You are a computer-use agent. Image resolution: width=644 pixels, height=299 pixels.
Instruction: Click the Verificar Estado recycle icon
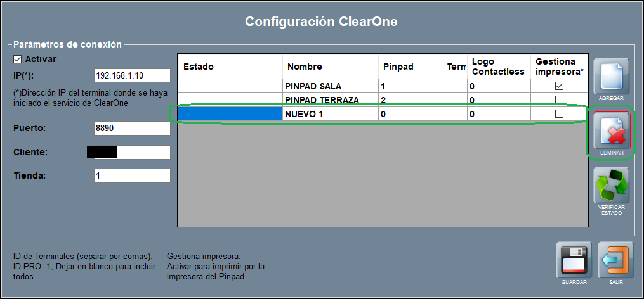[610, 186]
